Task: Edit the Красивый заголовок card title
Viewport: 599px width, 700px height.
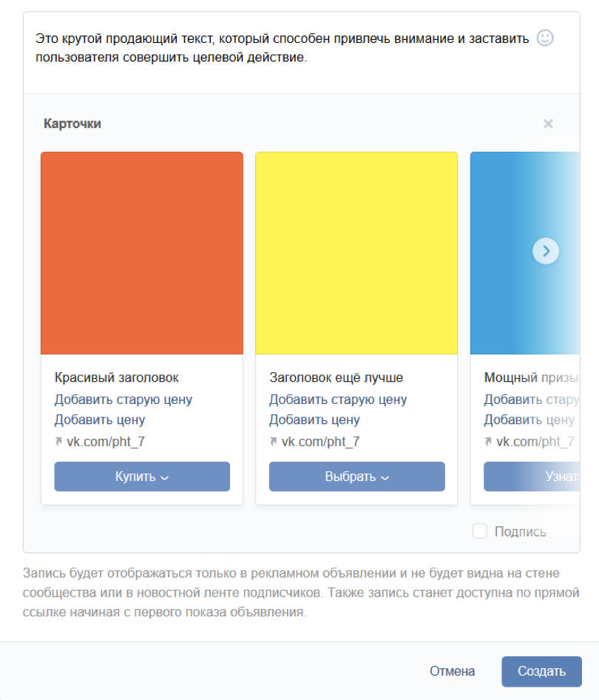Action: click(x=116, y=377)
